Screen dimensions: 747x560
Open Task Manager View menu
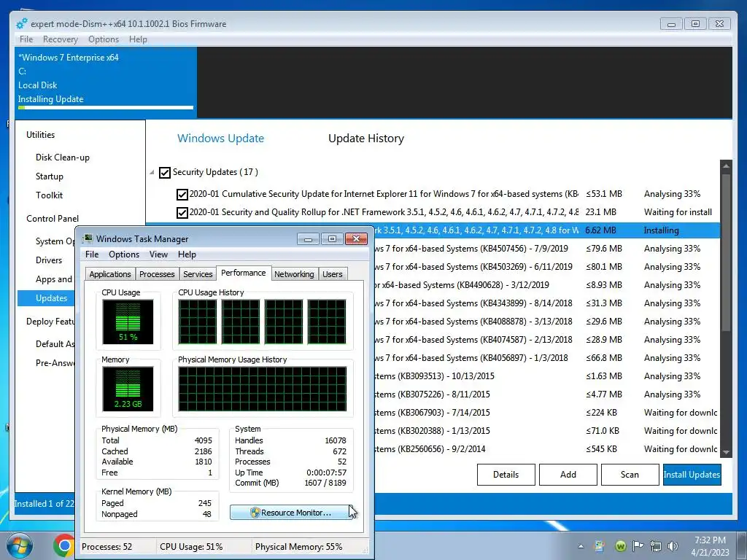[x=158, y=254]
